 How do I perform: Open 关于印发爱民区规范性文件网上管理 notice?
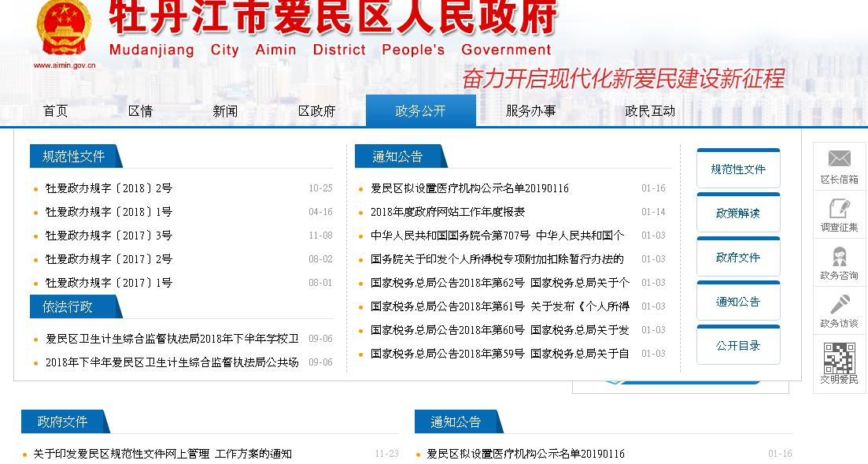162,454
